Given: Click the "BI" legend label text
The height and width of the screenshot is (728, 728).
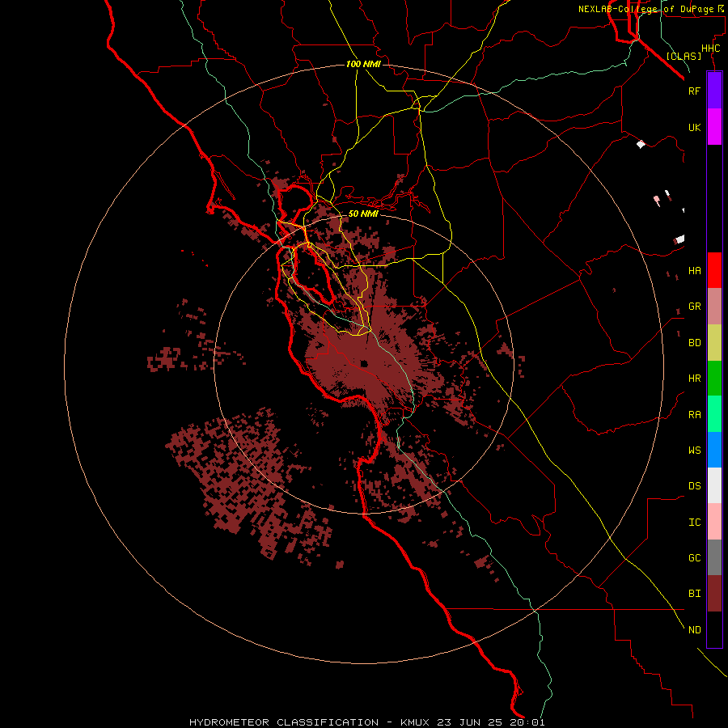Looking at the screenshot, I should [x=694, y=594].
